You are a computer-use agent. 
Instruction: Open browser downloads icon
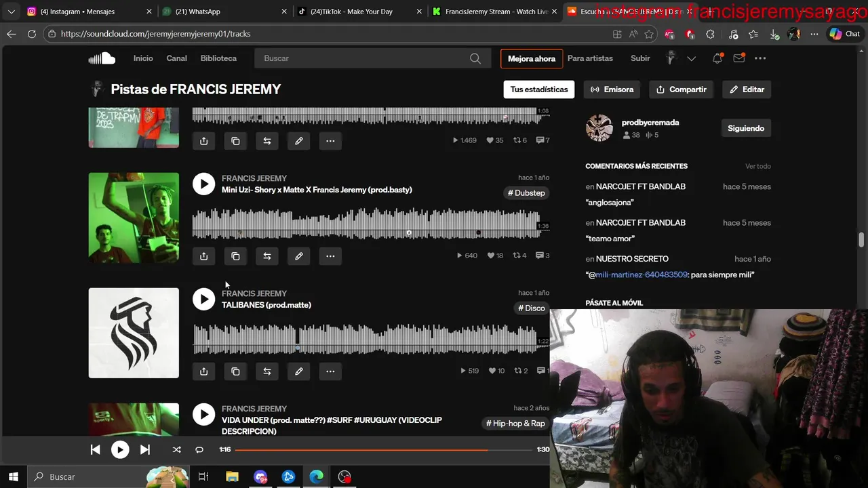(x=774, y=34)
